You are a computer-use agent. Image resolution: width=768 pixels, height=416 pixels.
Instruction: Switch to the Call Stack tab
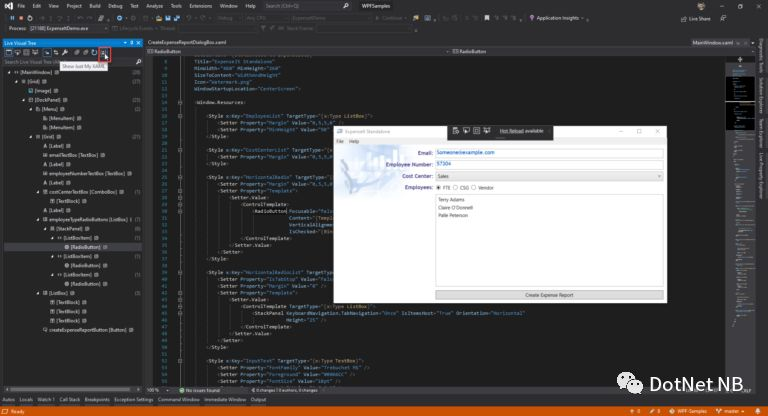70,400
